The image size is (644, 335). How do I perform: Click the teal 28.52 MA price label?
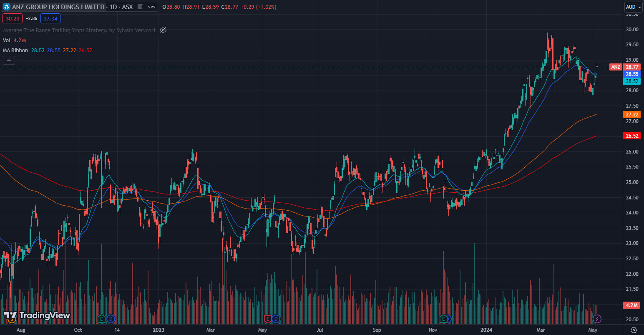click(632, 81)
